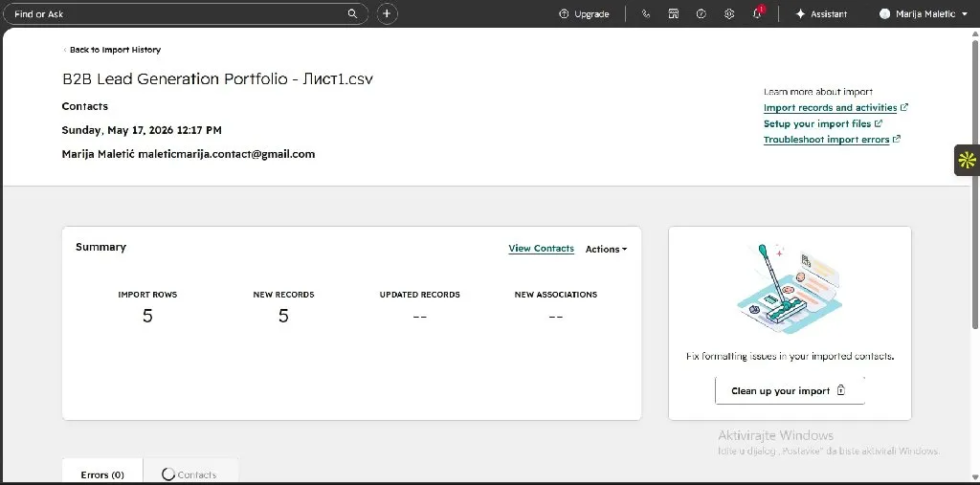Viewport: 980px width, 485px height.
Task: Click the importer's email address text
Action: coord(226,154)
